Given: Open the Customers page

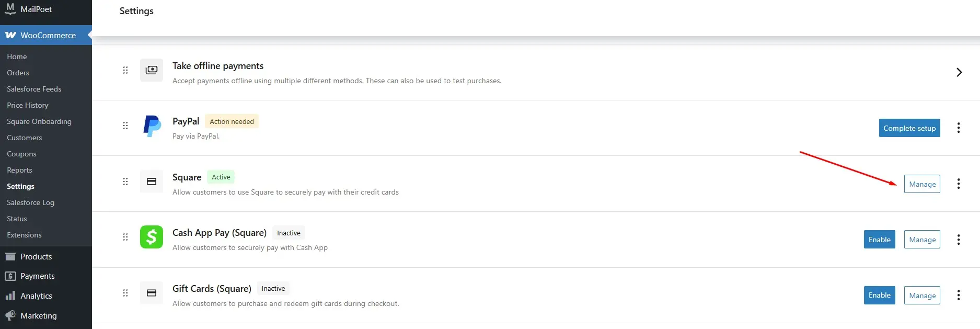Looking at the screenshot, I should coord(25,138).
